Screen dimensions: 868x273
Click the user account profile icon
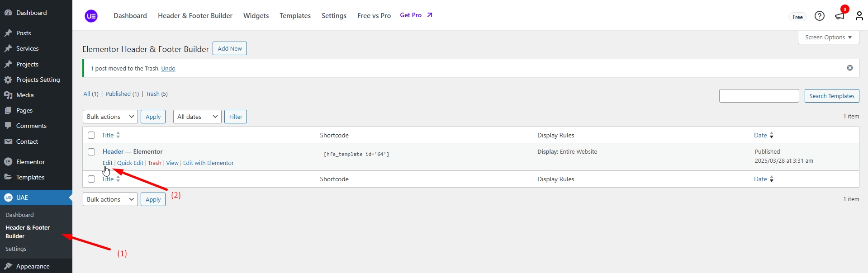(x=859, y=16)
